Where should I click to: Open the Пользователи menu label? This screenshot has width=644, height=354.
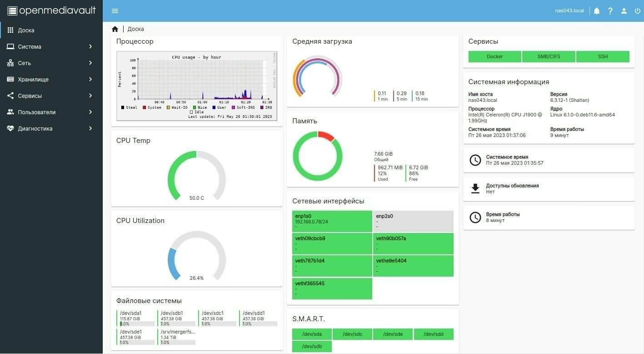(37, 112)
